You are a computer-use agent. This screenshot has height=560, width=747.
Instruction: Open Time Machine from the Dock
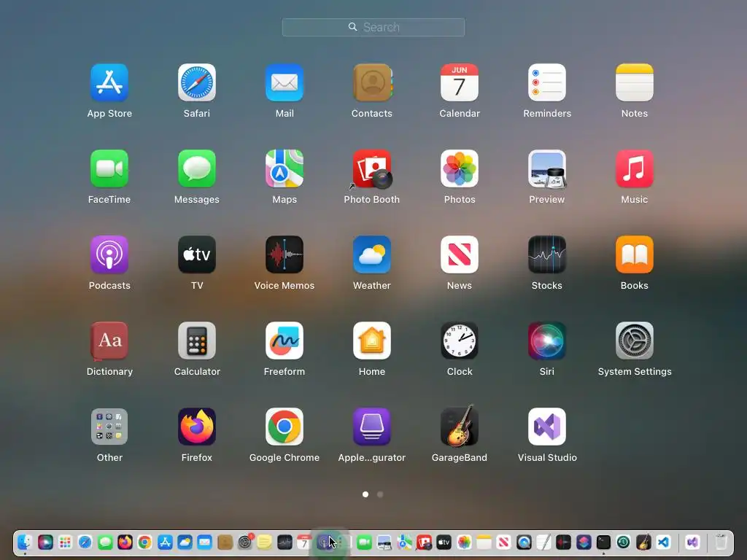624,542
